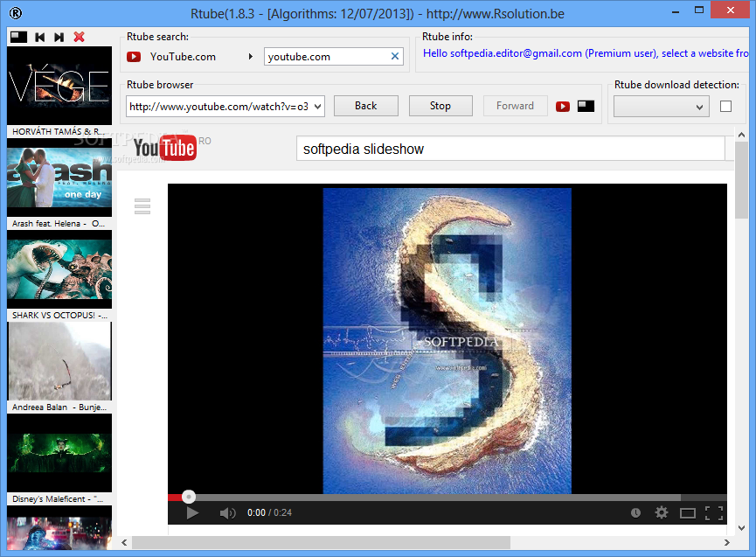This screenshot has height=557, width=756.
Task: Click the Stop button
Action: click(x=440, y=106)
